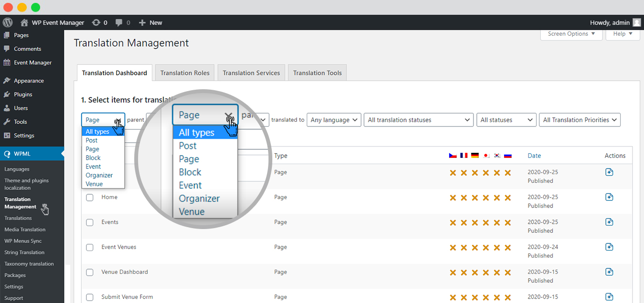Open All translation statuses dropdown

click(419, 120)
